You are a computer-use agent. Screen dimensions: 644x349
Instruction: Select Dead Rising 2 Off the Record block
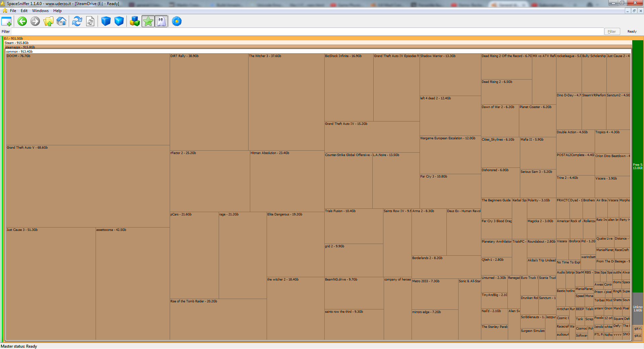[x=506, y=66]
